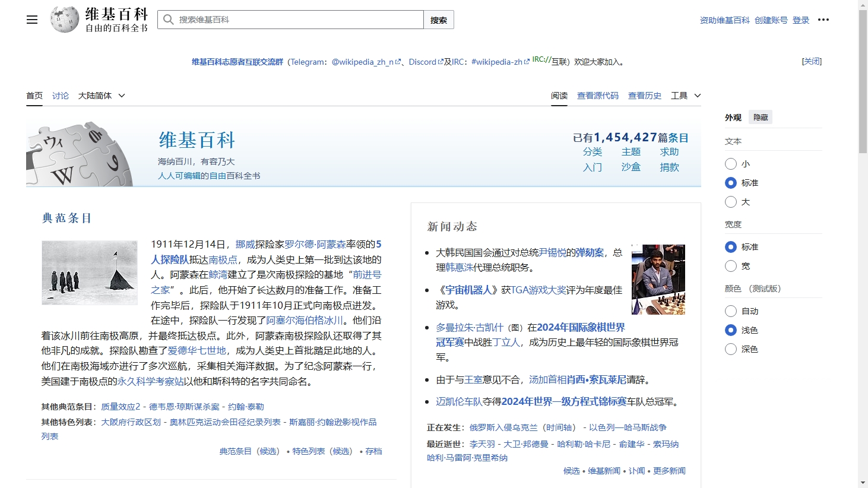
Task: Open the 弹劾案 news link
Action: [590, 252]
